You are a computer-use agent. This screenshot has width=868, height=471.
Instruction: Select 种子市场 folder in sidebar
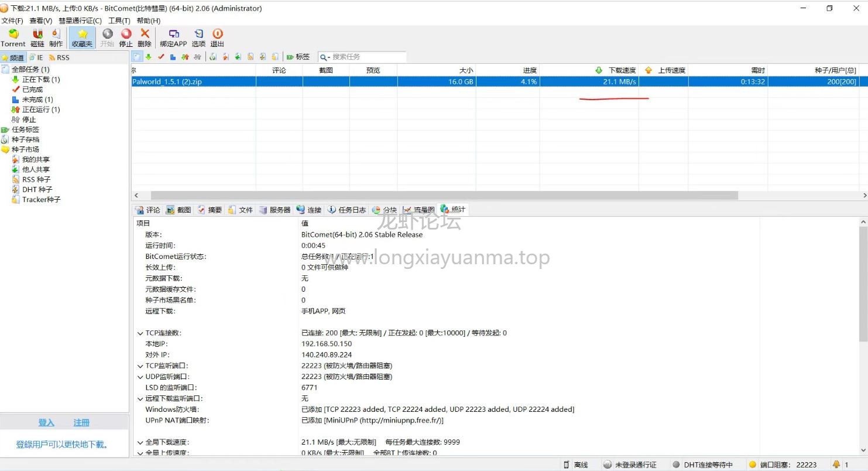[x=26, y=149]
